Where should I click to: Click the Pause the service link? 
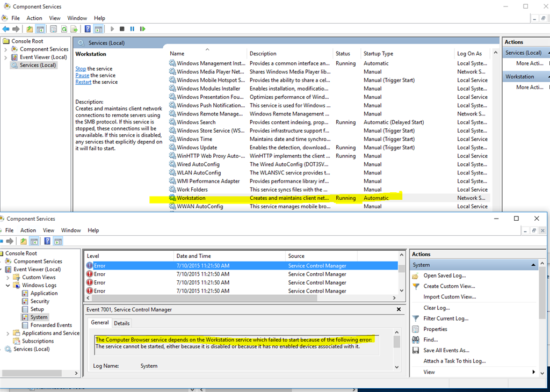82,75
